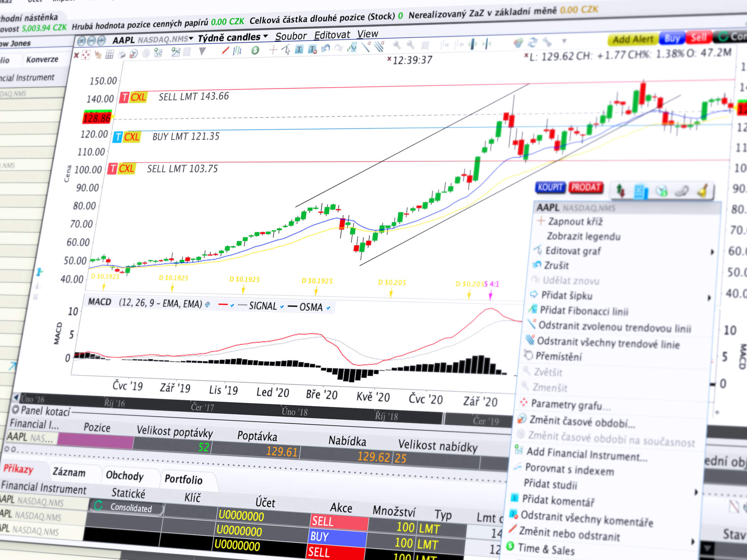Viewport: 747px width, 560px height.
Task: Select Zapnout kříž in context menu
Action: (x=575, y=222)
